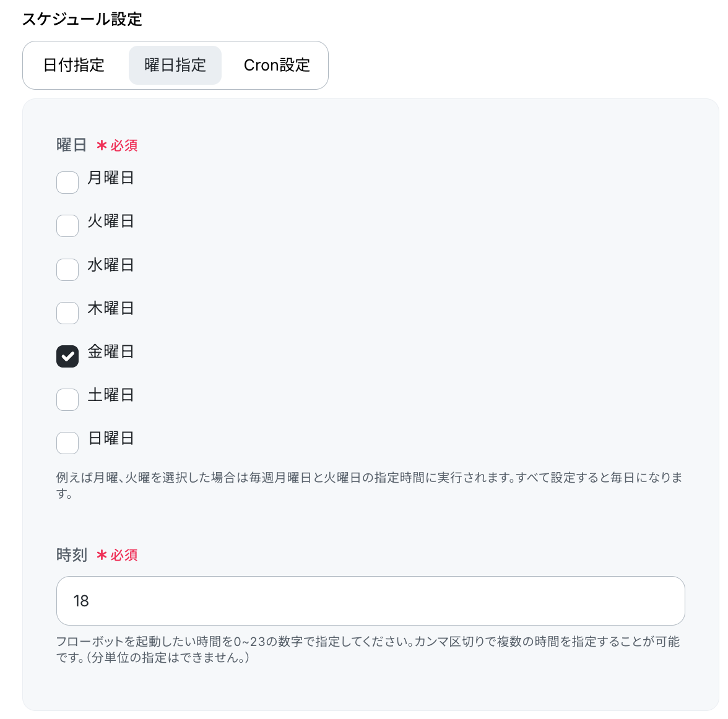Click the 水曜日 text label

111,265
